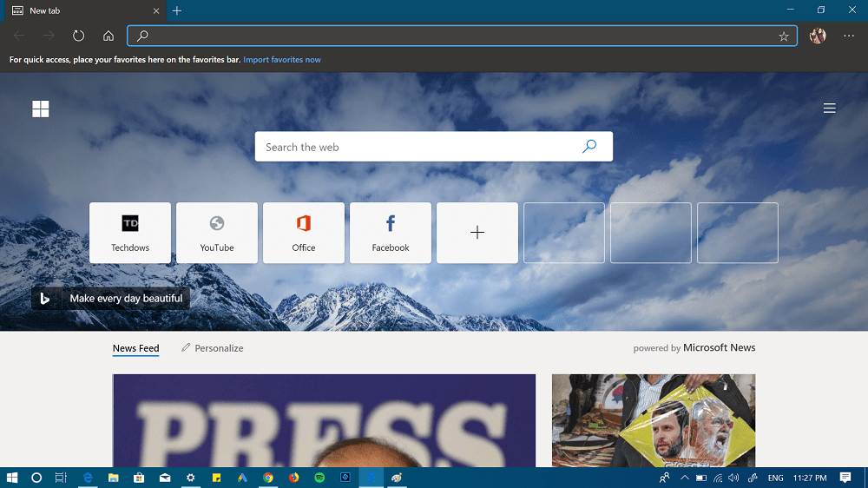The height and width of the screenshot is (488, 868).
Task: Open the Office quick link tile
Action: click(x=304, y=233)
